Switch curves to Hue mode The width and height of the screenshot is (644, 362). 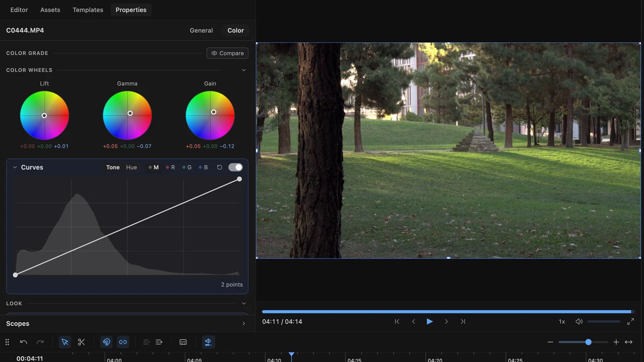(131, 167)
